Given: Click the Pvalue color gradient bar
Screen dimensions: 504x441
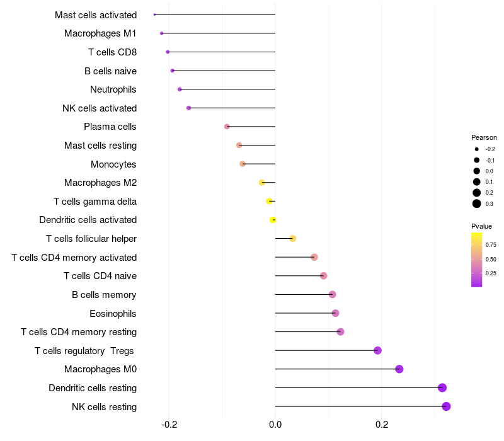Looking at the screenshot, I should pyautogui.click(x=476, y=260).
